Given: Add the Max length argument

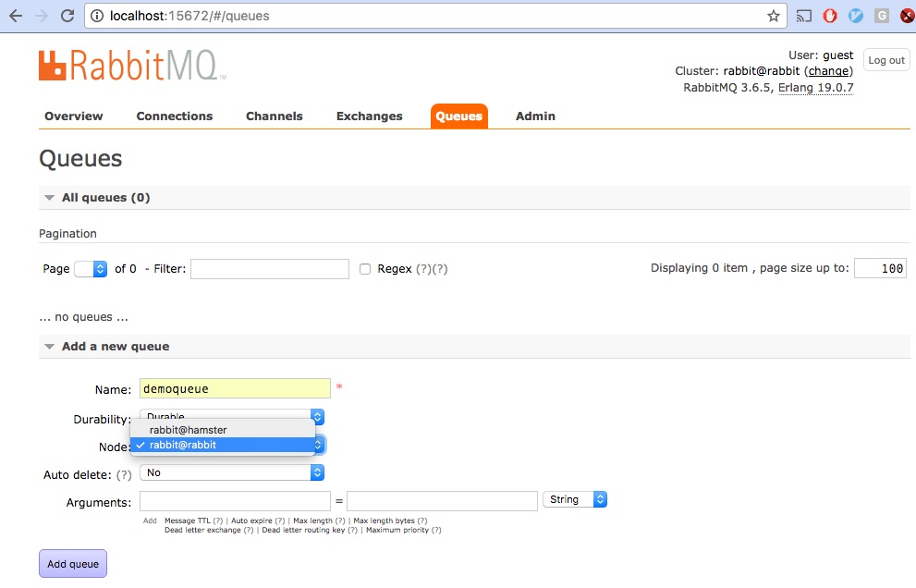Looking at the screenshot, I should point(312,521).
